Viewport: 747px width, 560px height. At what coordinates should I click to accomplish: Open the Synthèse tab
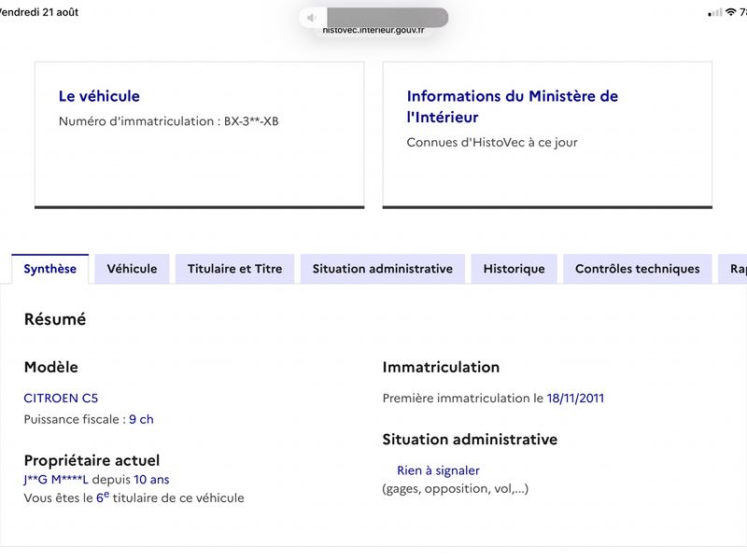[x=50, y=269]
